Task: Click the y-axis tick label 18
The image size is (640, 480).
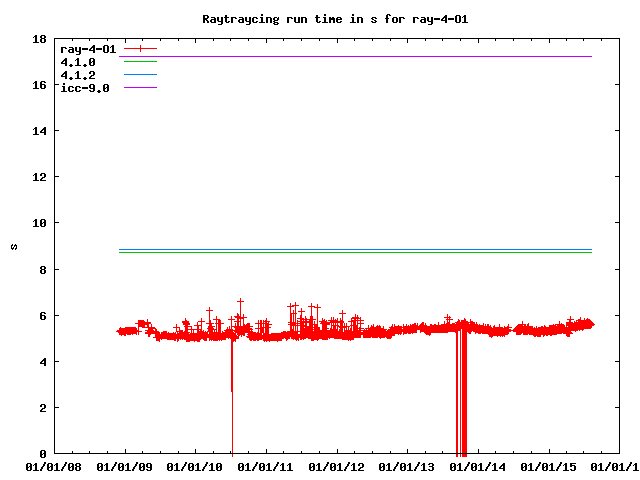Action: click(40, 39)
